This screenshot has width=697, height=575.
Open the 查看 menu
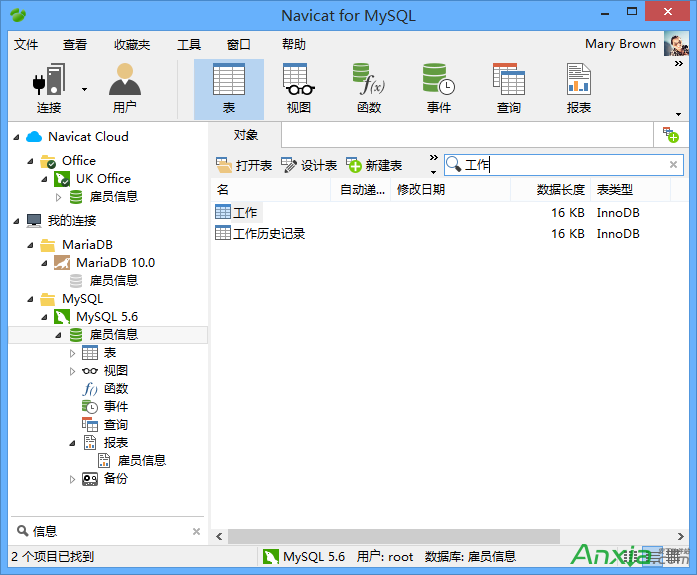tap(75, 44)
